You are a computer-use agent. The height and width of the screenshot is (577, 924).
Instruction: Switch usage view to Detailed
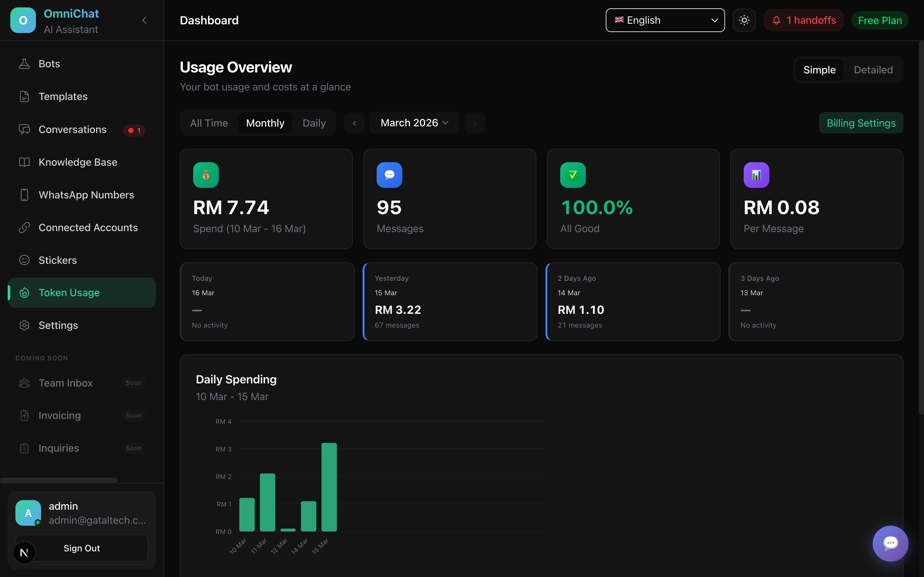873,70
